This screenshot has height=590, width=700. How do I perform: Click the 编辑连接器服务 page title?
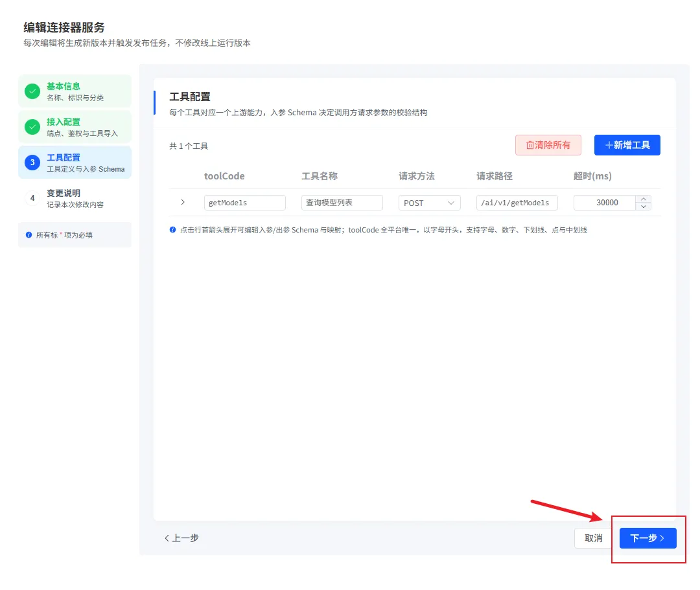click(64, 28)
